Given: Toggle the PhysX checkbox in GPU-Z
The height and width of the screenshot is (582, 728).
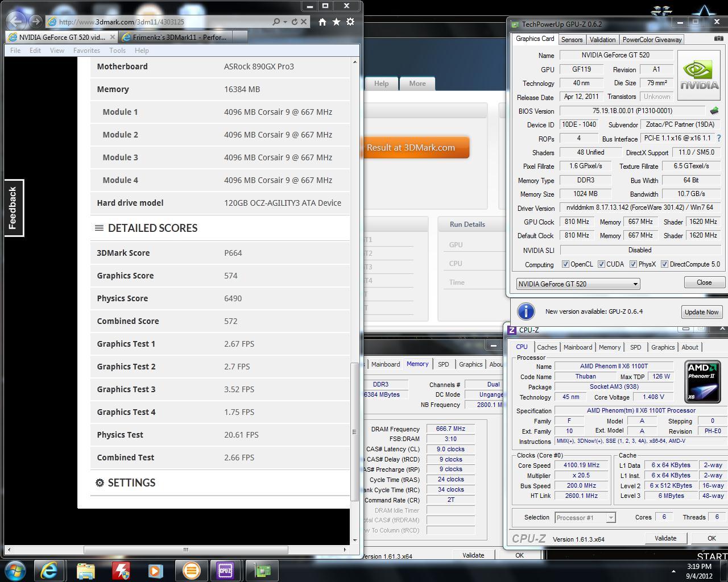Looking at the screenshot, I should pyautogui.click(x=633, y=264).
